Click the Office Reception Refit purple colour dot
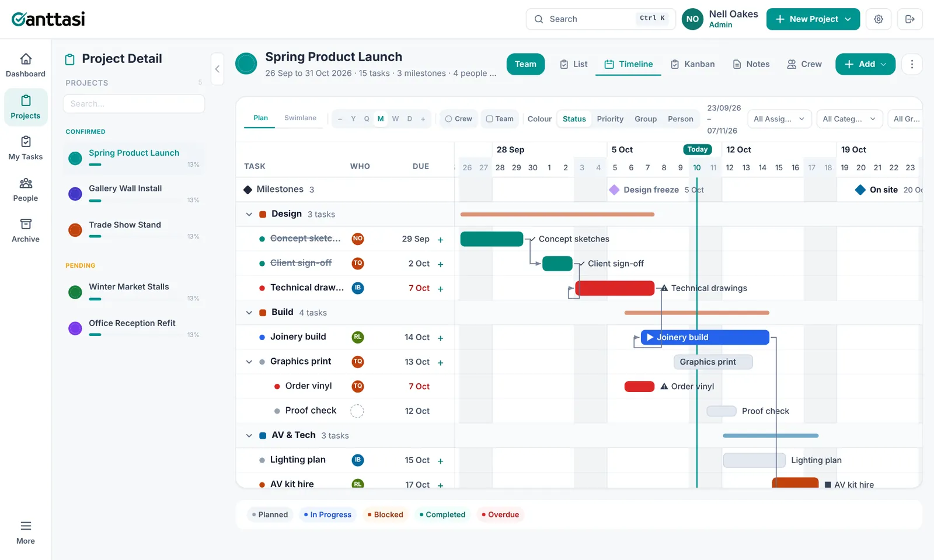934x560 pixels. click(x=75, y=328)
